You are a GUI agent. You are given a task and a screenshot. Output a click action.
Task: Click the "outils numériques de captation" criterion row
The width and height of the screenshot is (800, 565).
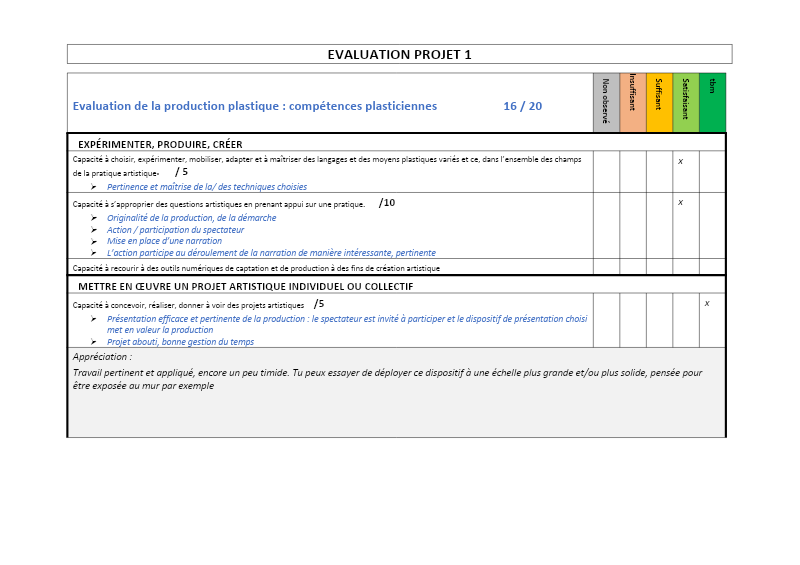pos(256,268)
